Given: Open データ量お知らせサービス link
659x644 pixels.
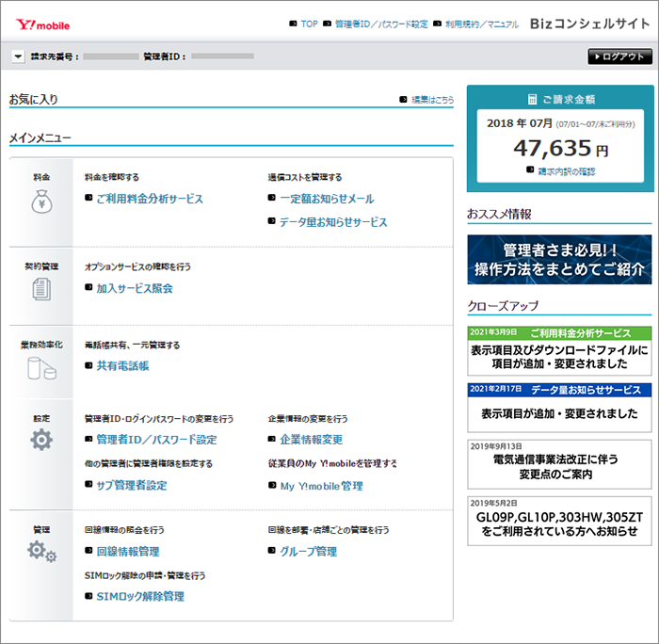Looking at the screenshot, I should point(333,222).
